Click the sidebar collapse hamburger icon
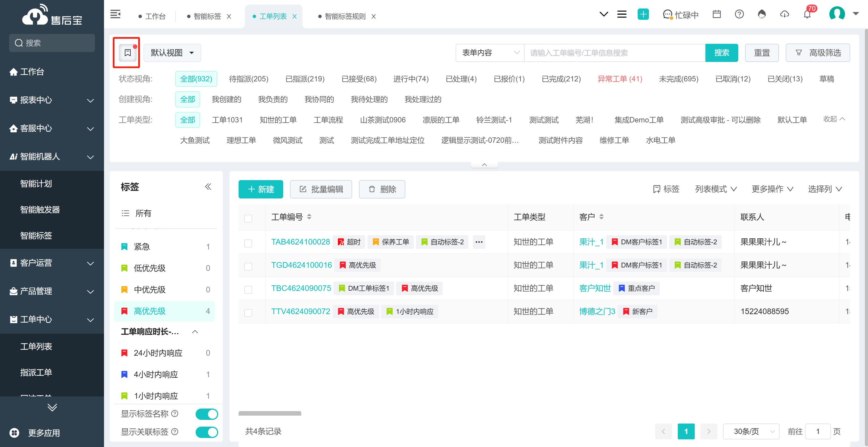 (x=115, y=14)
